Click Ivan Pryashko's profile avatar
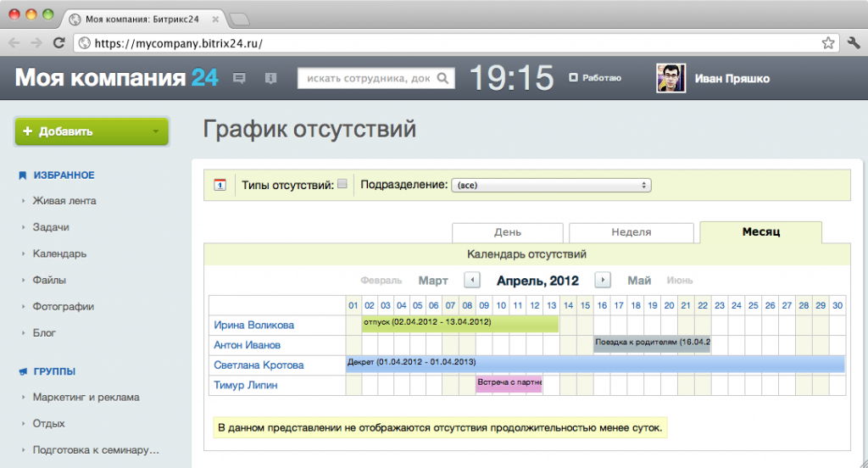868x468 pixels. 670,79
